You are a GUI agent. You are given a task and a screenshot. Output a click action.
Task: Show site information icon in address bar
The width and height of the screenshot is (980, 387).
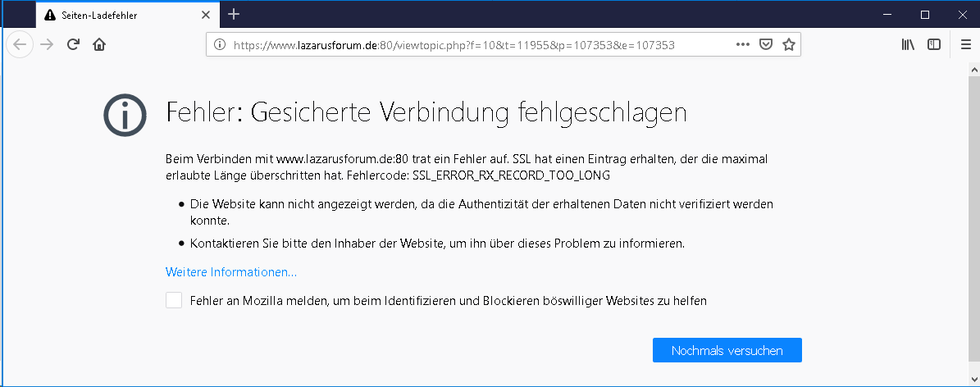[x=220, y=45]
